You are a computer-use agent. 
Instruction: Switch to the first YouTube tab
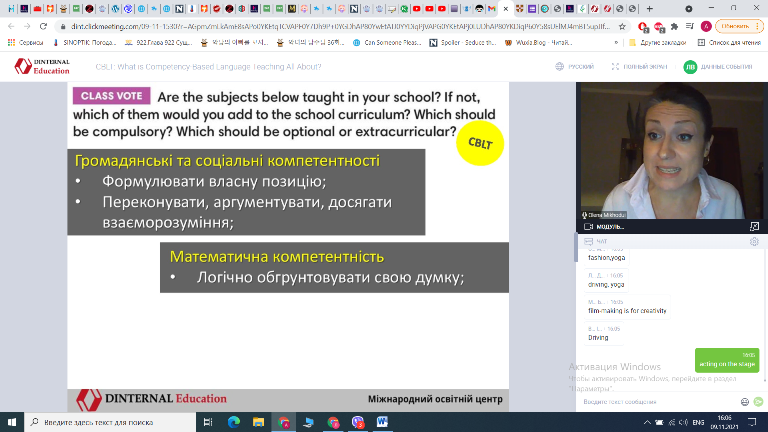417,8
